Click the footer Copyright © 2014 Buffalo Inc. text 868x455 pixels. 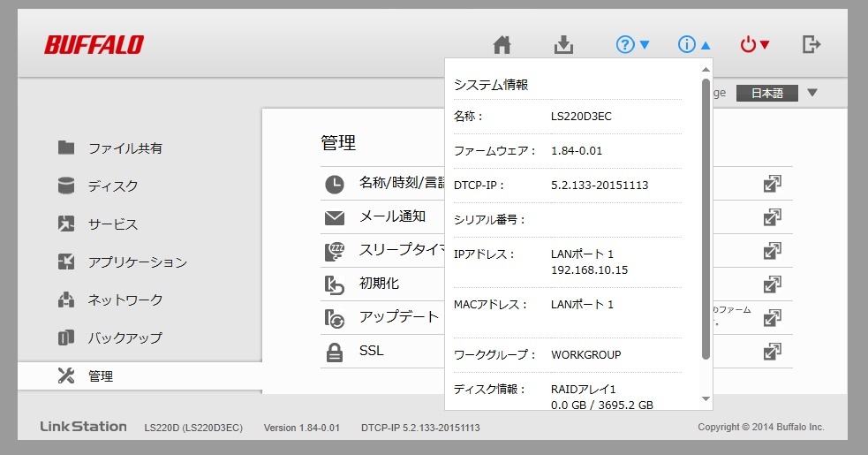(761, 427)
